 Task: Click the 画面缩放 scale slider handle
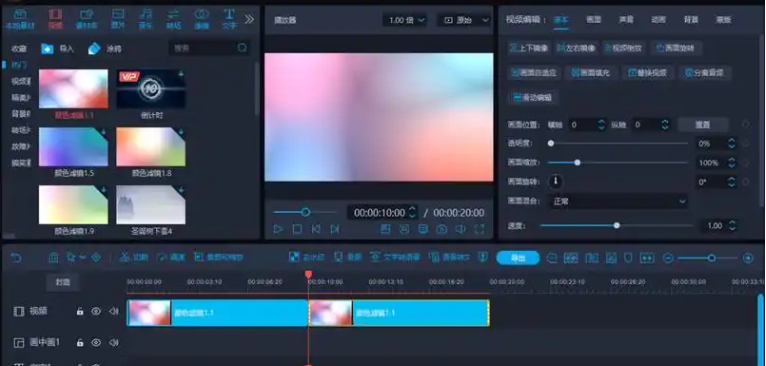[577, 162]
